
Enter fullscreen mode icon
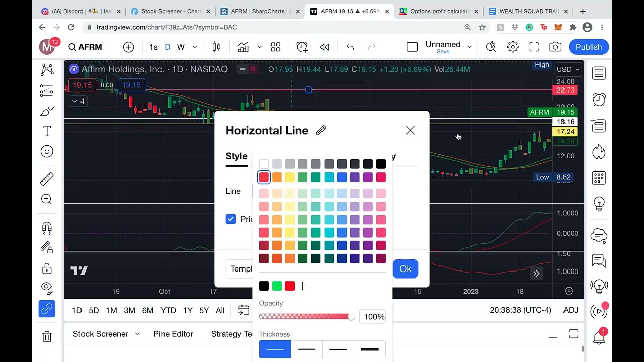tap(534, 47)
